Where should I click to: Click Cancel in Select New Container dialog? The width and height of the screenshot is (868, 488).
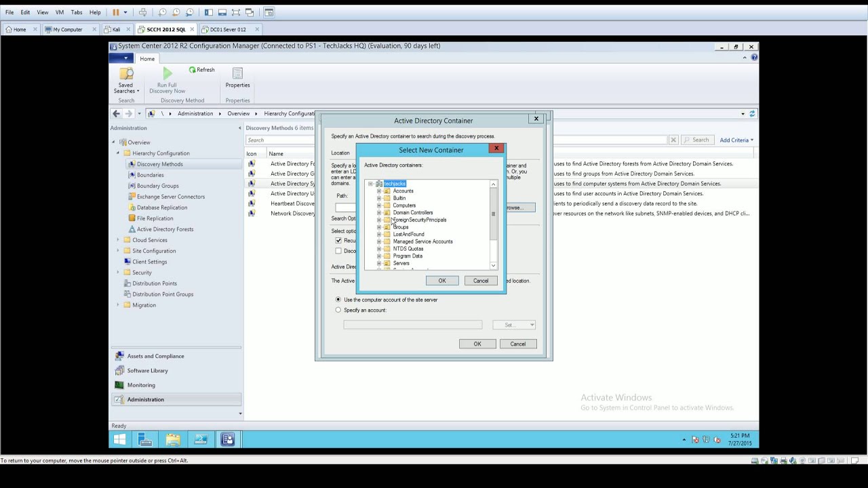(x=481, y=281)
